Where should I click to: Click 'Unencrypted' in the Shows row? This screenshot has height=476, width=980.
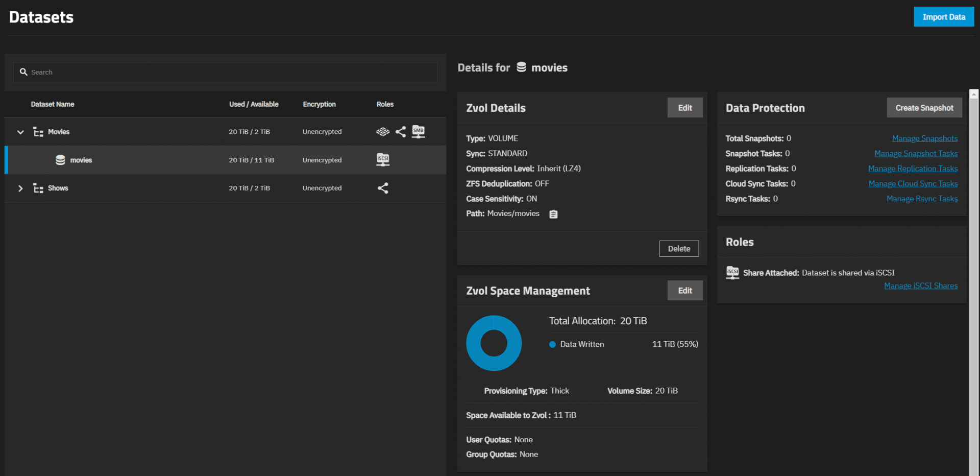coord(322,188)
